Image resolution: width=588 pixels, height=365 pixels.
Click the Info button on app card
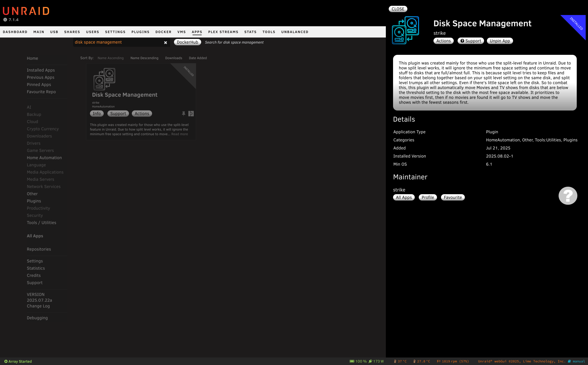pyautogui.click(x=97, y=114)
